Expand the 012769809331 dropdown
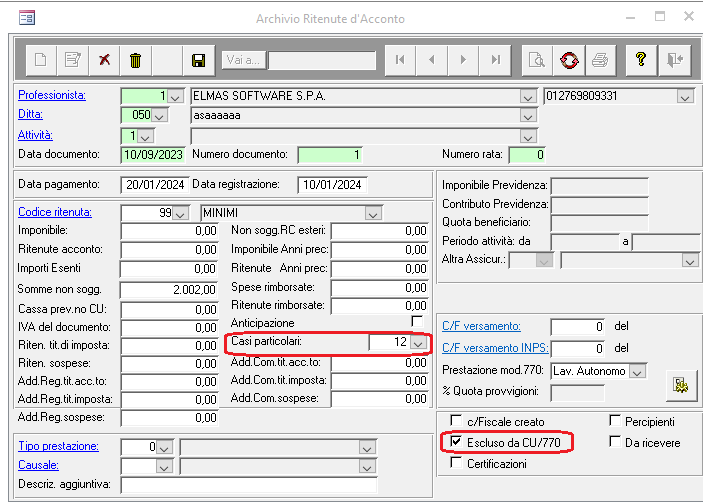 pos(685,97)
